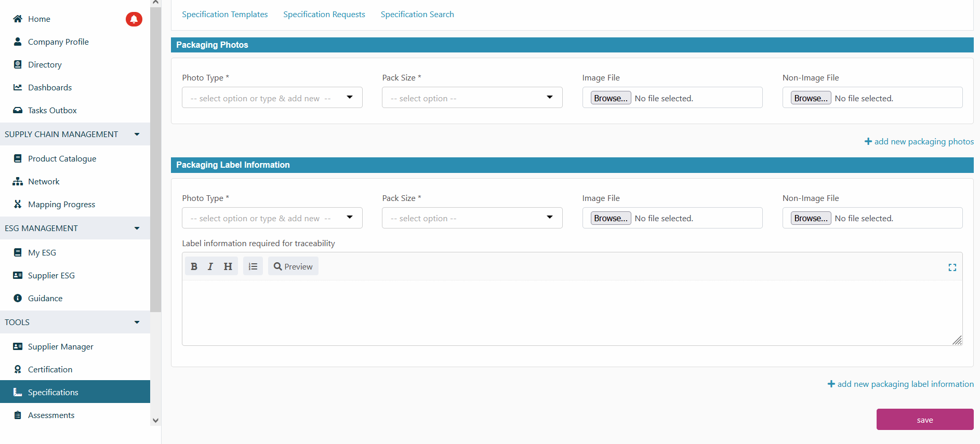Screen dimensions: 980x444
Task: Toggle bold formatting in label editor
Action: (x=194, y=266)
